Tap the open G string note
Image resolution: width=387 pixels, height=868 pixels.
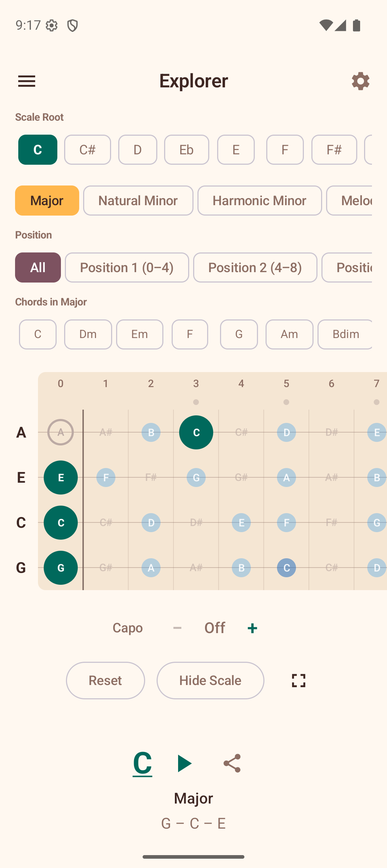coord(60,568)
